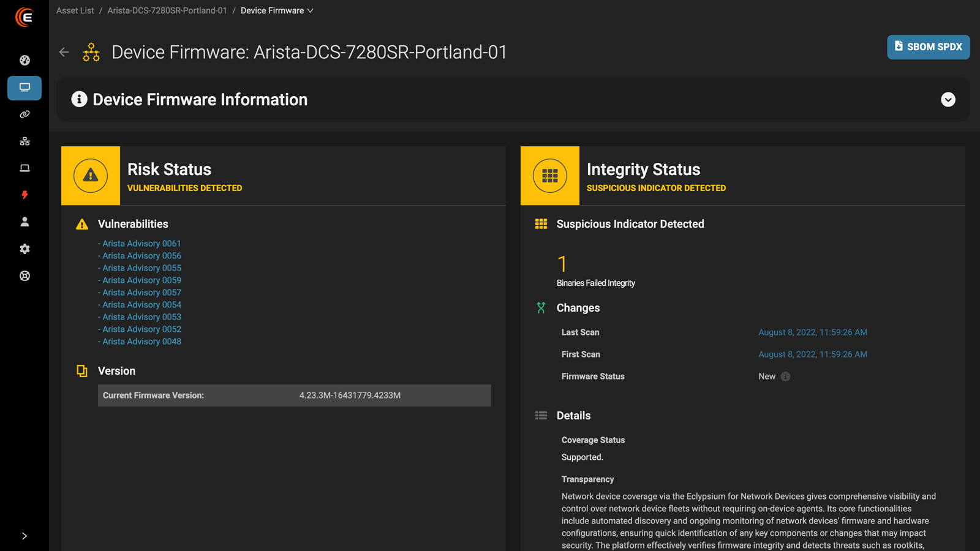
Task: Open the user profile icon in sidebar
Action: pos(24,222)
